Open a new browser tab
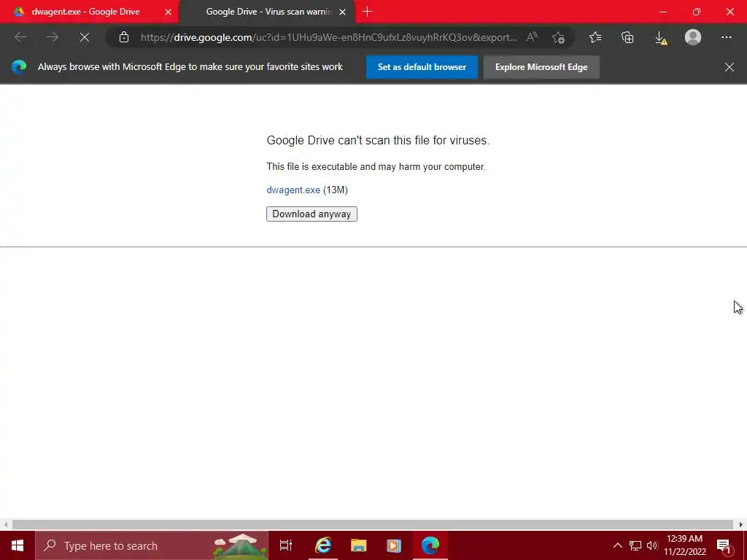 click(368, 12)
